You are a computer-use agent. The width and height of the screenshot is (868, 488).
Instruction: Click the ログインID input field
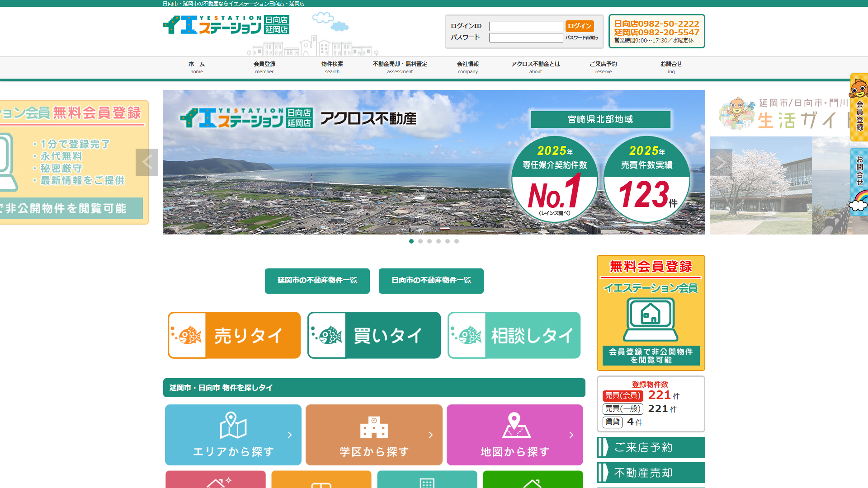click(526, 26)
